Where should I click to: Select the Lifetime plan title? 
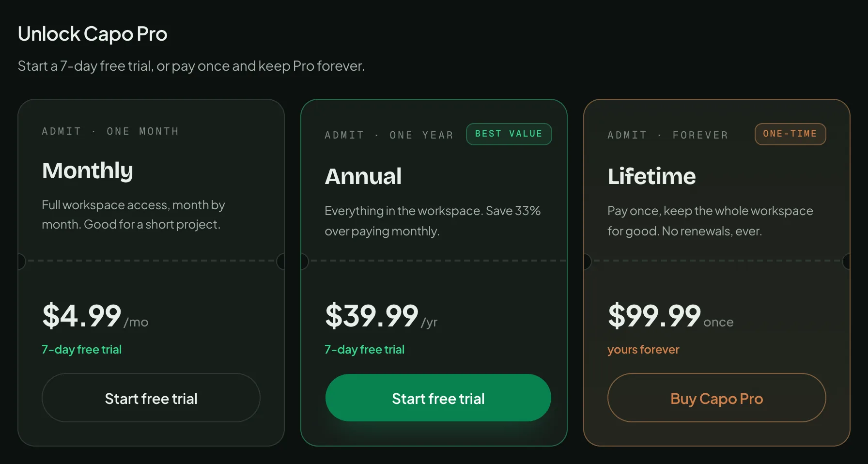652,176
